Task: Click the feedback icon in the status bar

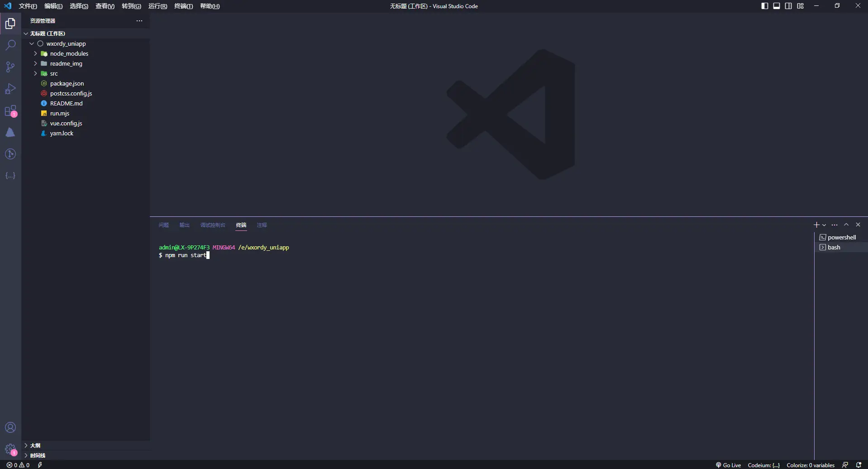Action: (x=845, y=465)
